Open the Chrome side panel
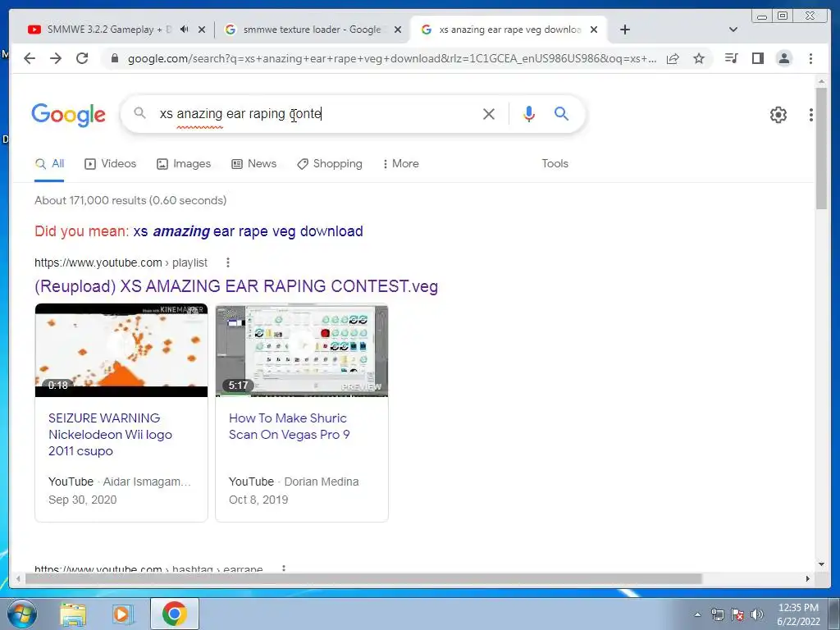Image resolution: width=840 pixels, height=630 pixels. pos(757,58)
